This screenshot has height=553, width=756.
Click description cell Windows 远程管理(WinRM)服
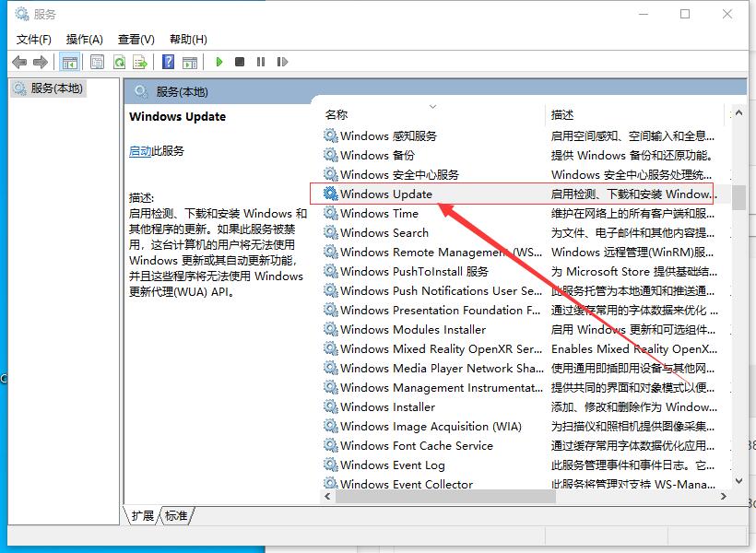click(632, 253)
